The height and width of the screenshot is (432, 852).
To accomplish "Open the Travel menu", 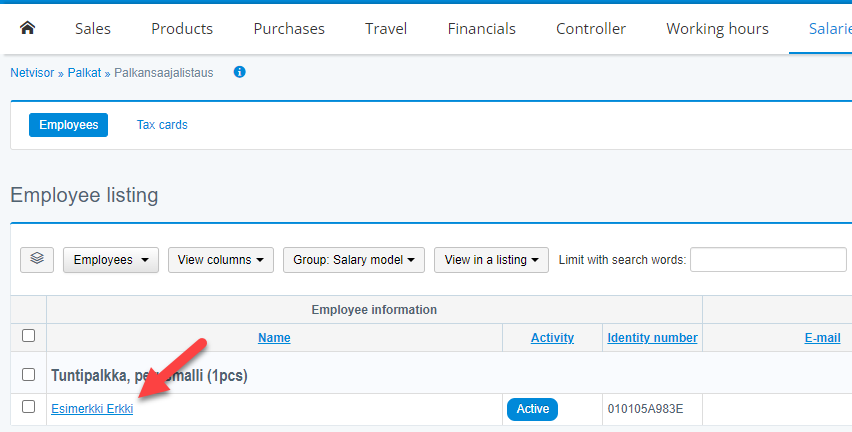I will tap(386, 28).
